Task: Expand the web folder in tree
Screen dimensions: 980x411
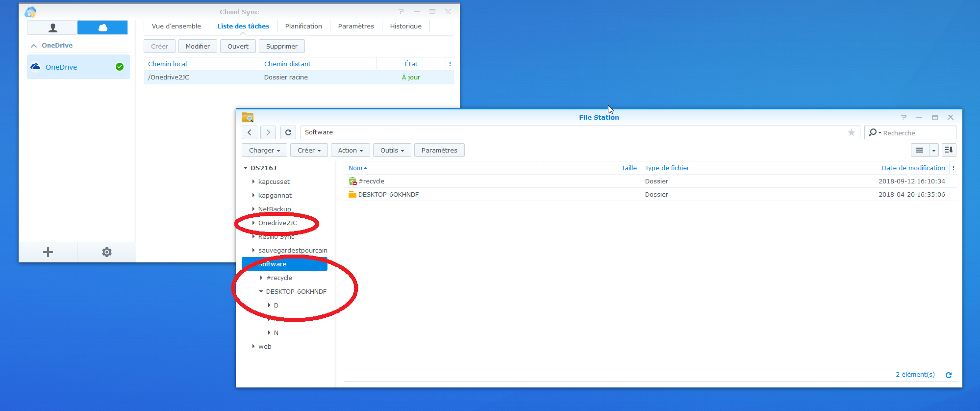Action: point(253,347)
